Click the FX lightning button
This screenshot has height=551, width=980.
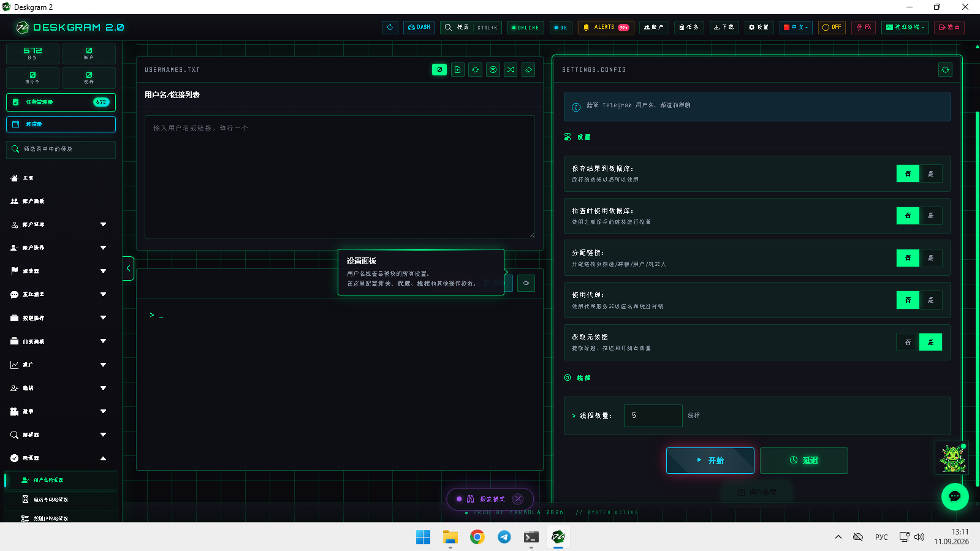point(864,28)
